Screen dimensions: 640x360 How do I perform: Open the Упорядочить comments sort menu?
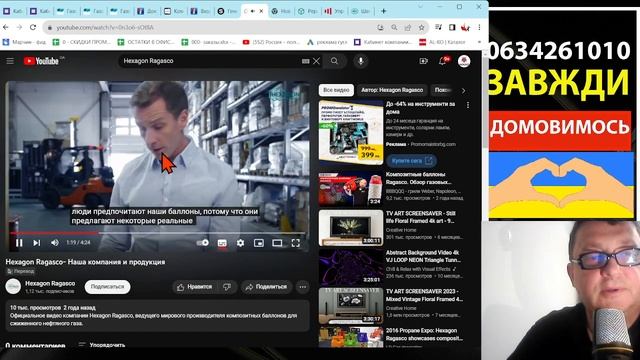tap(102, 345)
